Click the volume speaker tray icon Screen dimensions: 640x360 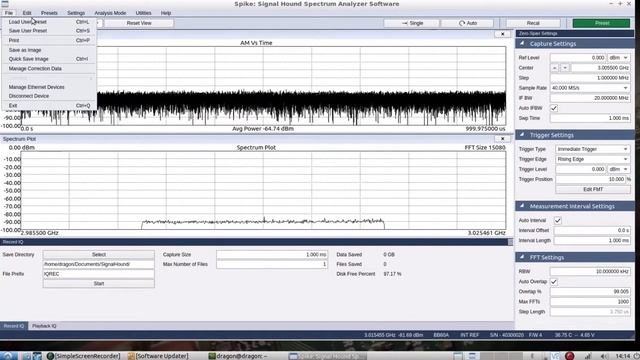tap(604, 356)
